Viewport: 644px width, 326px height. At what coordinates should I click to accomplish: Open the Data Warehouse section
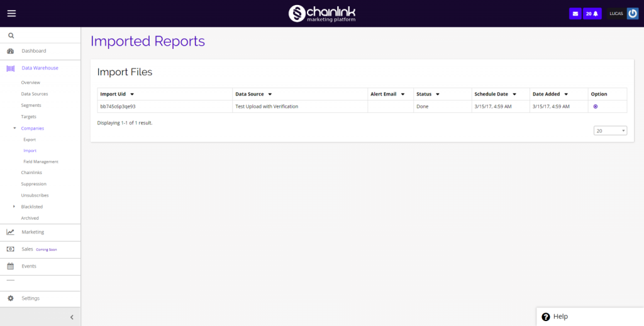tap(40, 68)
